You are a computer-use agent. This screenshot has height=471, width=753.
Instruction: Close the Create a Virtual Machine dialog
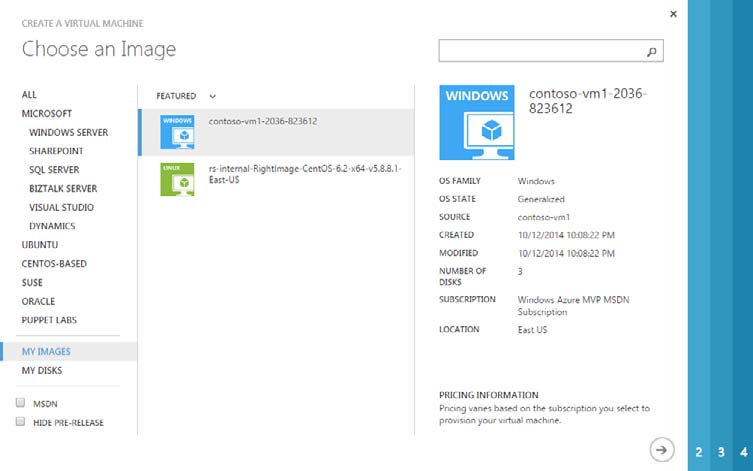pyautogui.click(x=673, y=14)
